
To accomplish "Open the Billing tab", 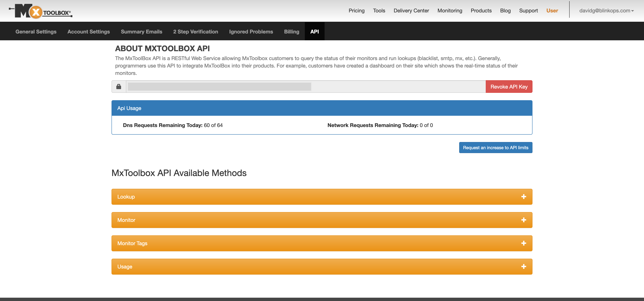I will point(292,32).
